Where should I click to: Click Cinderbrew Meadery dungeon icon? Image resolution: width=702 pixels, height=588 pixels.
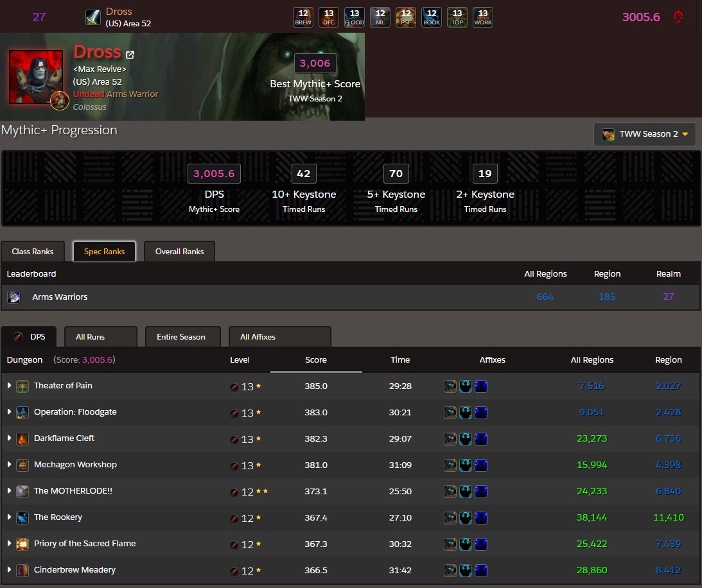tap(22, 571)
